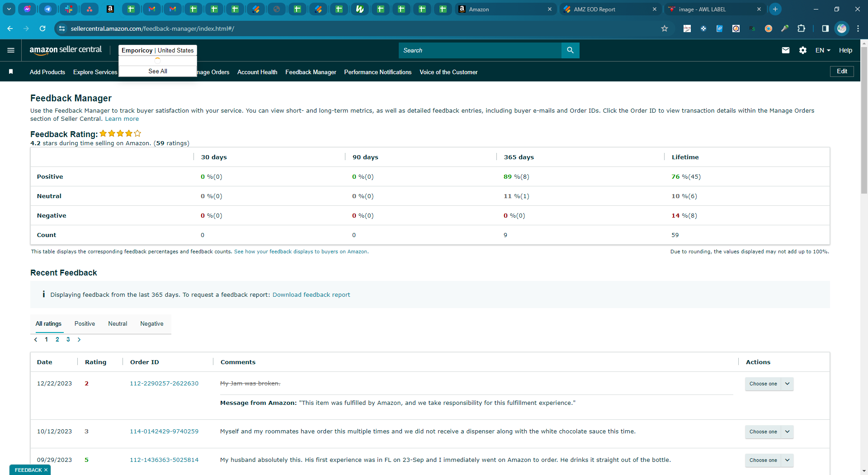The width and height of the screenshot is (868, 475).
Task: Open order 114-0142429-9740259
Action: tap(164, 431)
